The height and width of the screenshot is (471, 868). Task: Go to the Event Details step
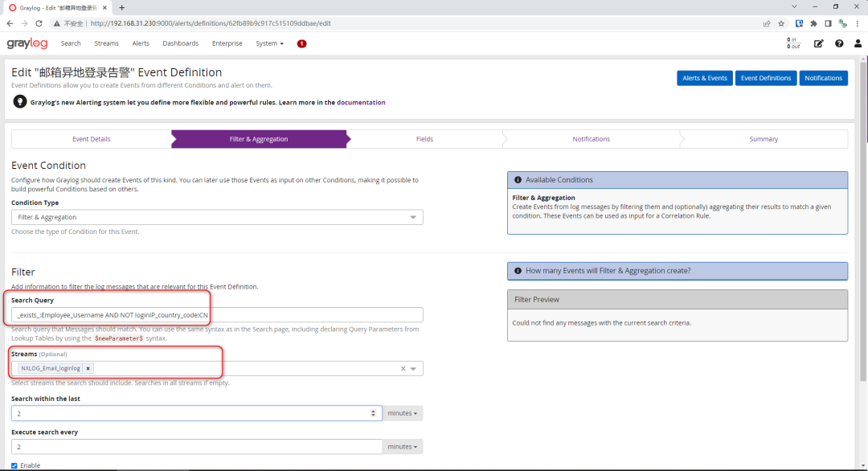[x=92, y=139]
